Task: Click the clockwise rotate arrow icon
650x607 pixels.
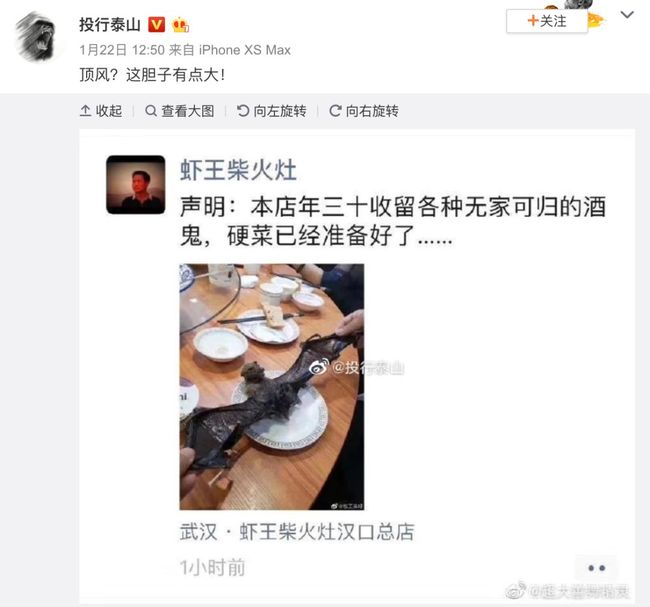Action: tap(335, 111)
